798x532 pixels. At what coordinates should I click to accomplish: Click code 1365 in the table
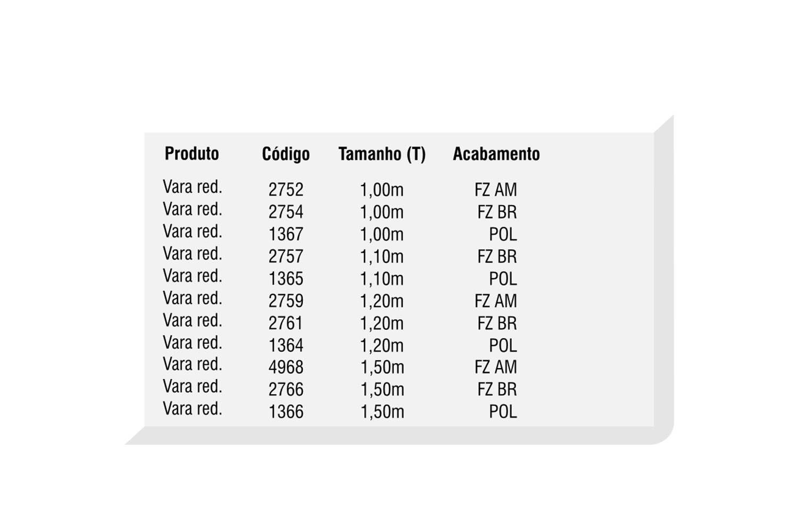286,279
